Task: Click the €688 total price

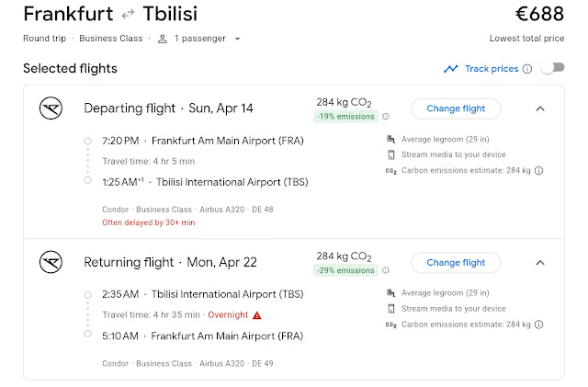Action: pos(538,15)
